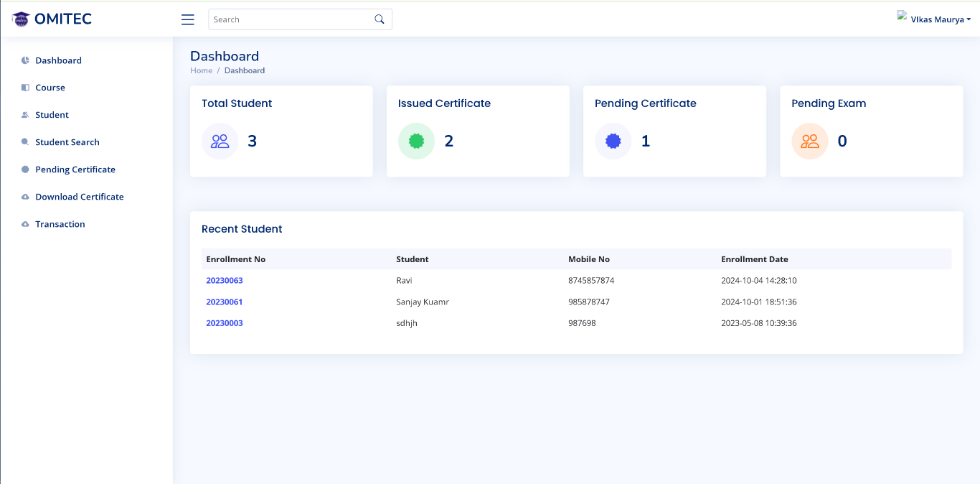The height and width of the screenshot is (484, 980).
Task: Open the Course sidebar menu item
Action: pos(50,88)
